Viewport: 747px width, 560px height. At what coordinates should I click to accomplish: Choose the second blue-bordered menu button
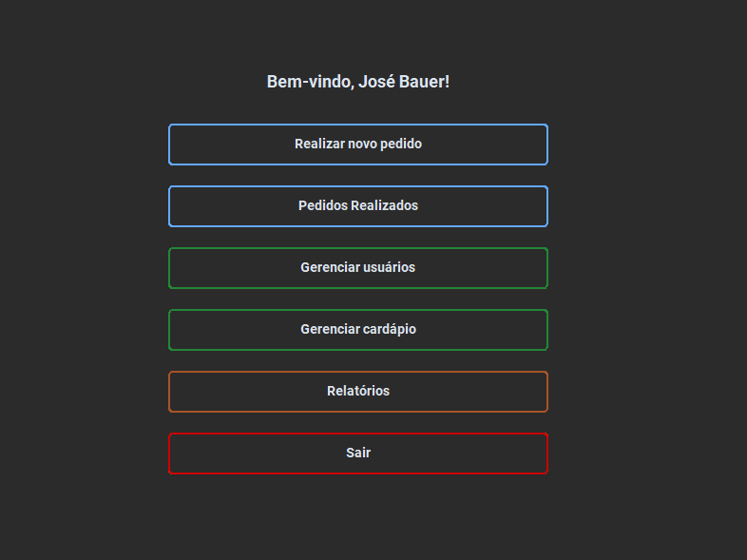pos(358,206)
